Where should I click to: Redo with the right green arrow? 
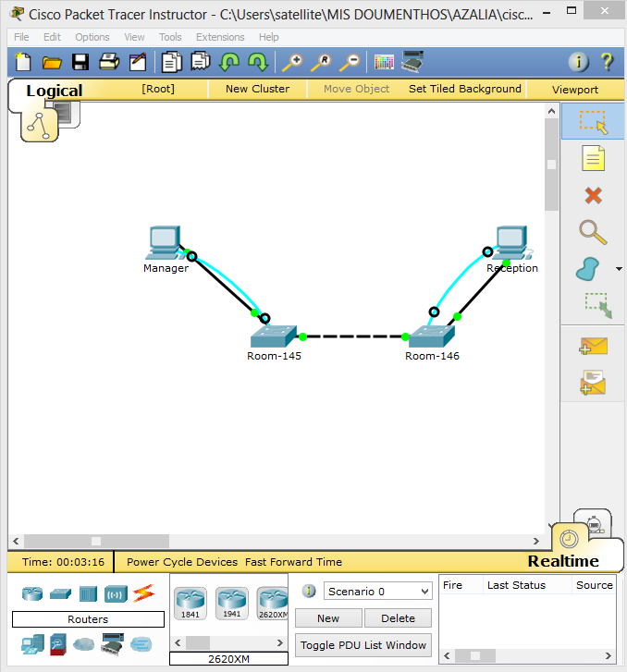[x=258, y=62]
